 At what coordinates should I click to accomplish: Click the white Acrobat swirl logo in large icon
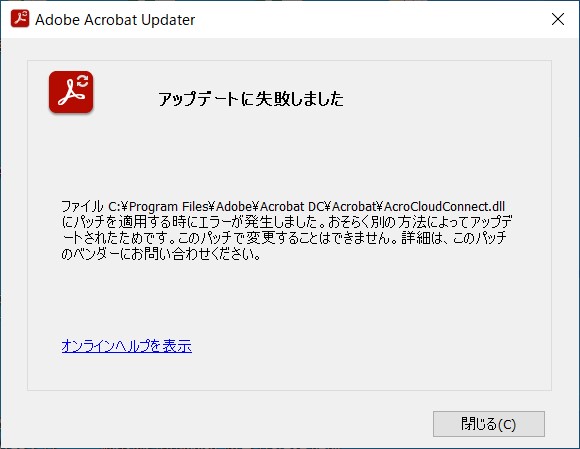coord(70,94)
